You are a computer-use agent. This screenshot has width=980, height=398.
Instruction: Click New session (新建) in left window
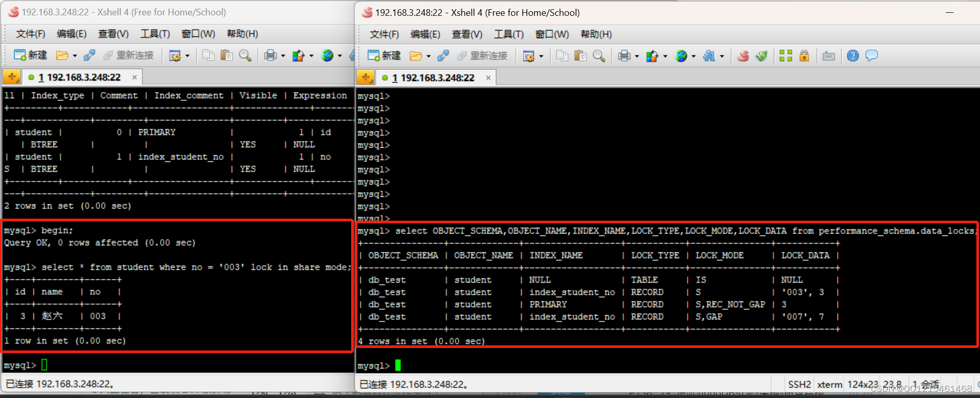coord(31,55)
